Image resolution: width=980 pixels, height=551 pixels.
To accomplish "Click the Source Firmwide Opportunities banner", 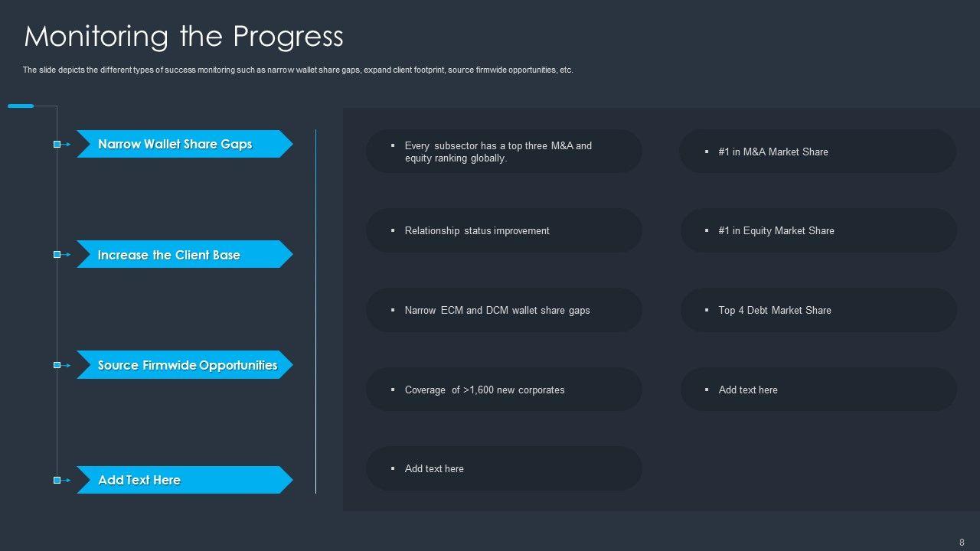I will pos(183,365).
